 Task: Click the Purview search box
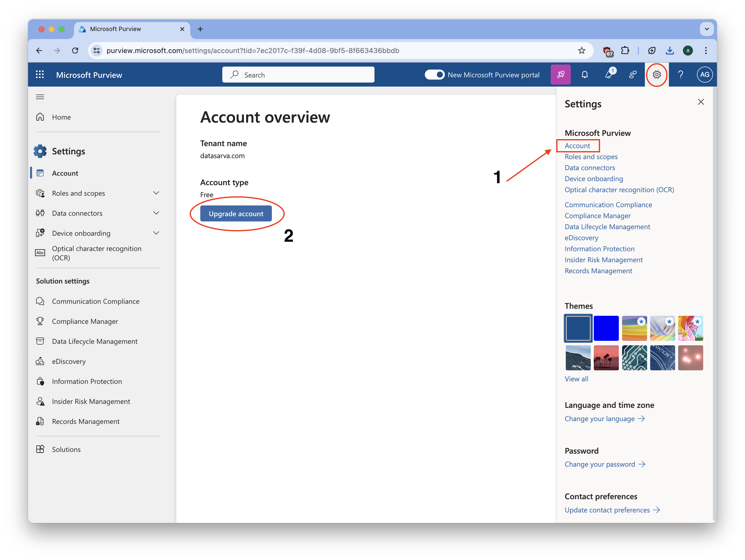[x=298, y=75]
